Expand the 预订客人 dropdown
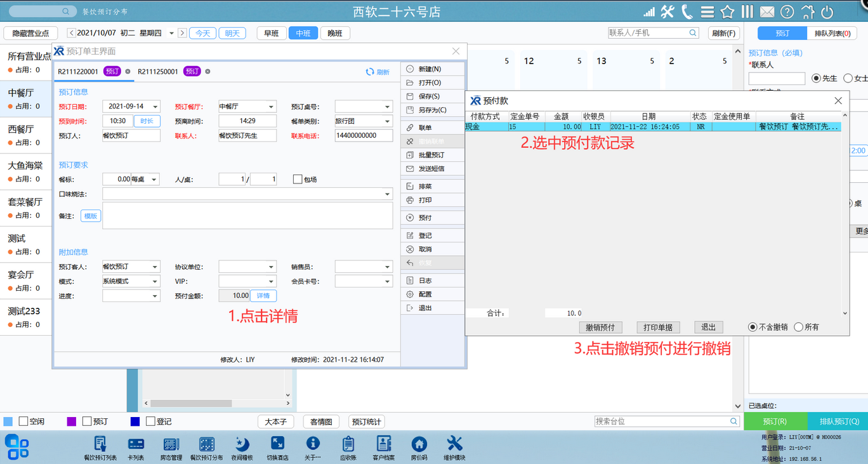This screenshot has width=868, height=464. point(155,267)
